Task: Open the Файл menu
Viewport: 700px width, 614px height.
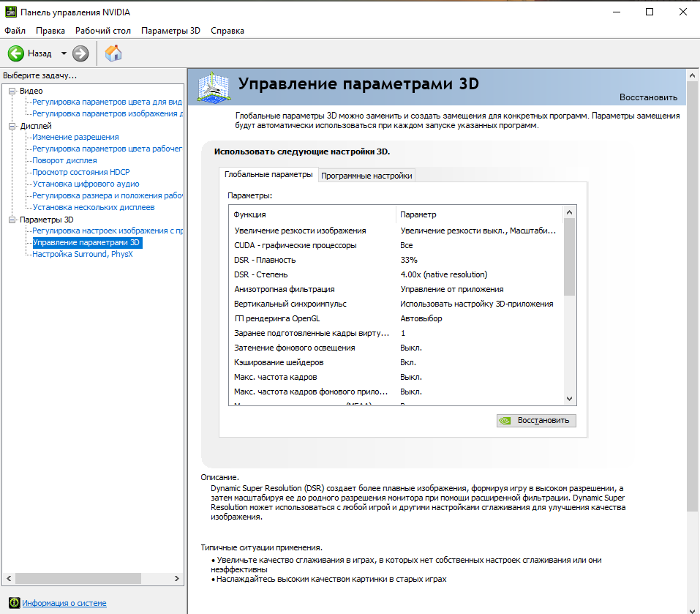Action: (x=15, y=31)
